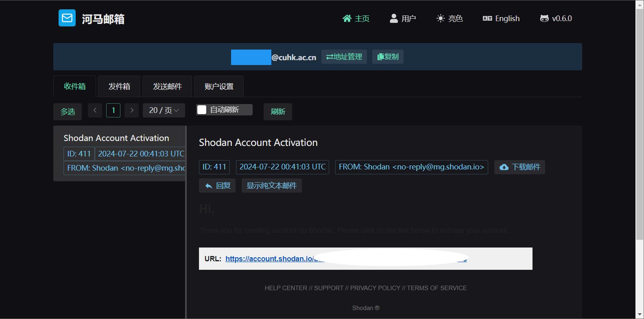The height and width of the screenshot is (319, 644).
Task: Change language to English
Action: [501, 18]
